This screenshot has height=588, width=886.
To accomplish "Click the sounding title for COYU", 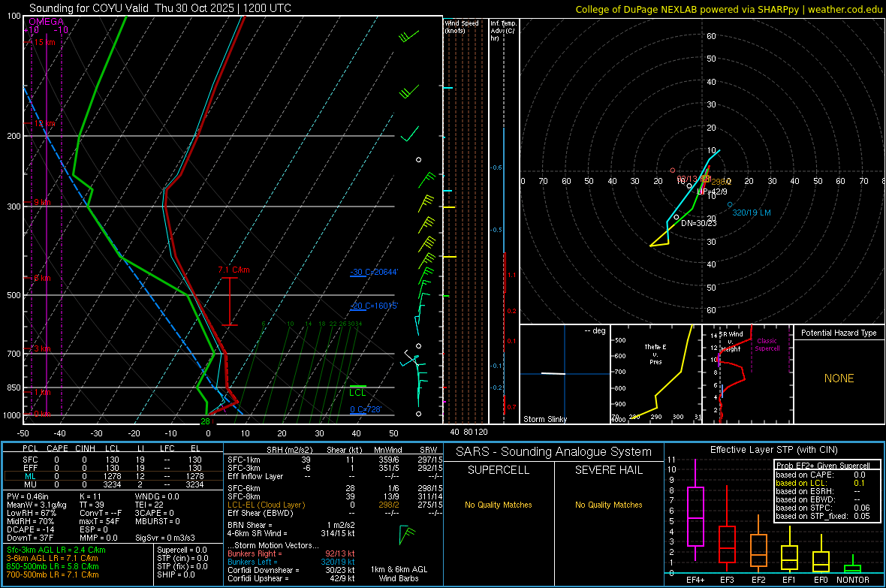I will tap(161, 8).
